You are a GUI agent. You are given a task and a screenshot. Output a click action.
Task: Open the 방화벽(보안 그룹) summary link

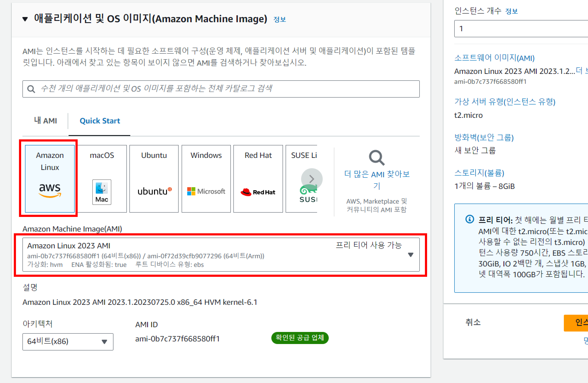click(x=484, y=137)
